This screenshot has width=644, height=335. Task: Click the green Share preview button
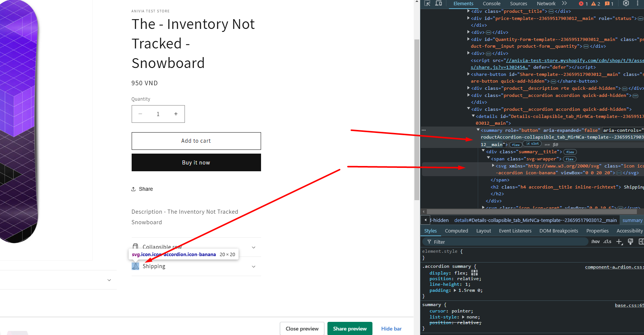[350, 329]
